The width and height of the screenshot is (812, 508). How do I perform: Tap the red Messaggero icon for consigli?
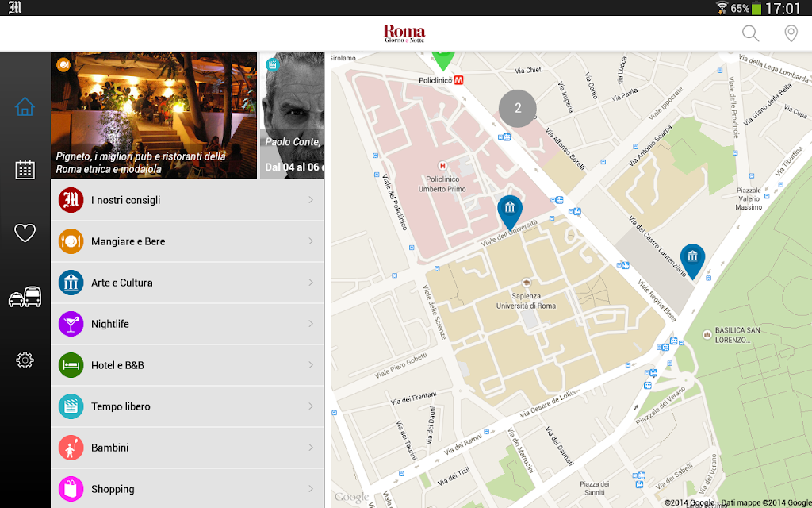click(71, 200)
